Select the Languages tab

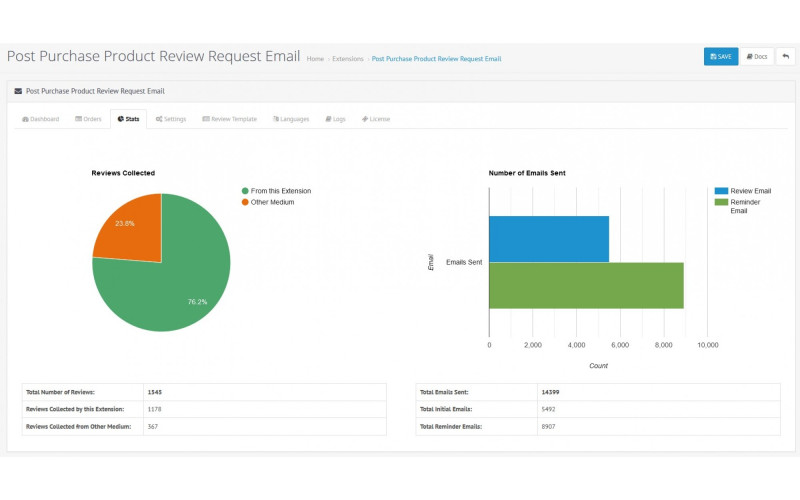click(x=291, y=119)
